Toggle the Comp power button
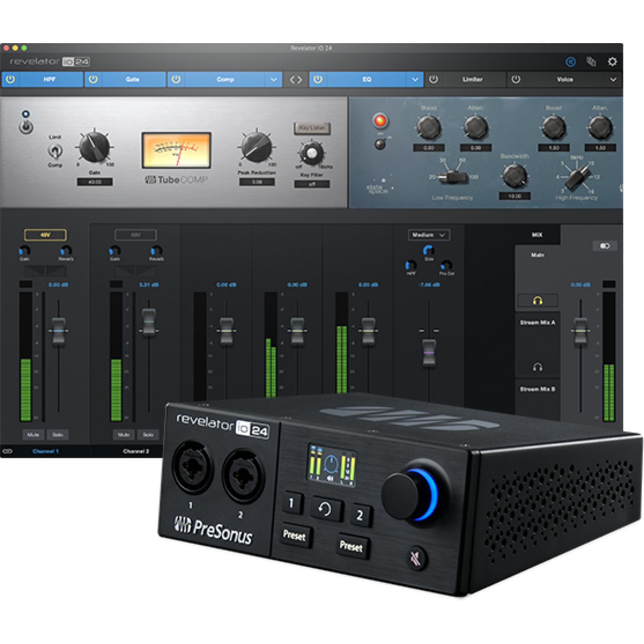644x644 pixels. [176, 80]
